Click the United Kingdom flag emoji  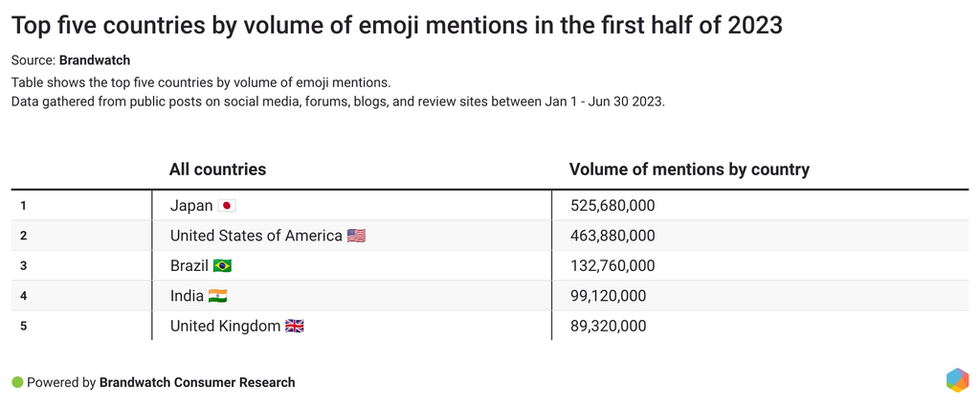295,327
